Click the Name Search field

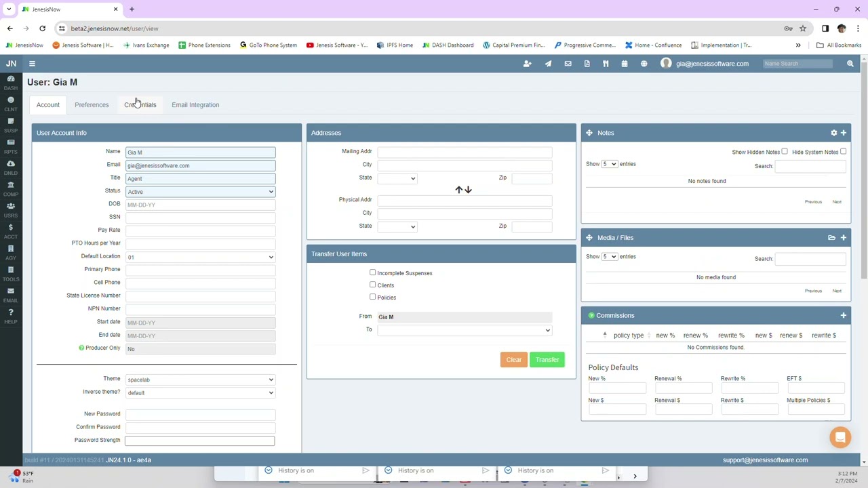tap(797, 64)
